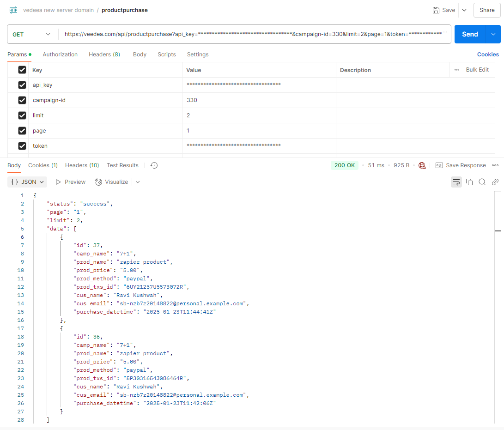Click the api_key masked value field
Image resolution: width=504 pixels, height=430 pixels.
[x=259, y=85]
